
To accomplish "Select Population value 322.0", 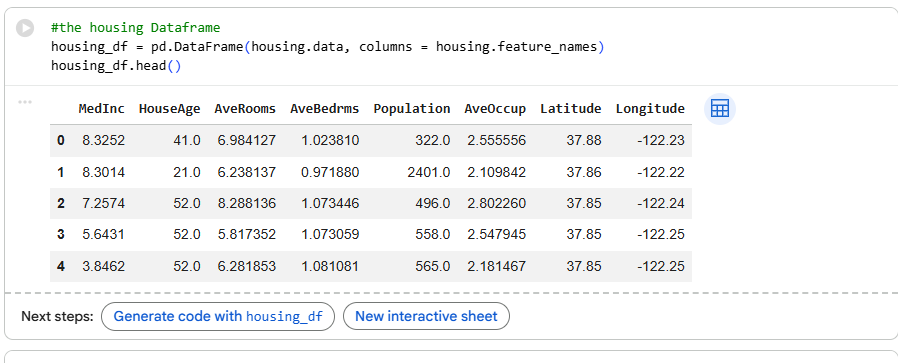I will point(433,140).
